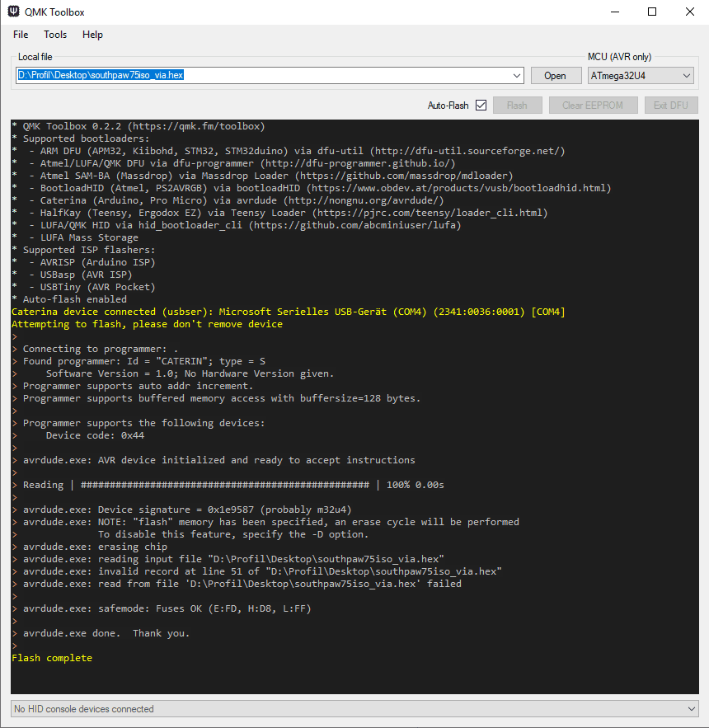Click the "Caterina device connected" log line

289,312
